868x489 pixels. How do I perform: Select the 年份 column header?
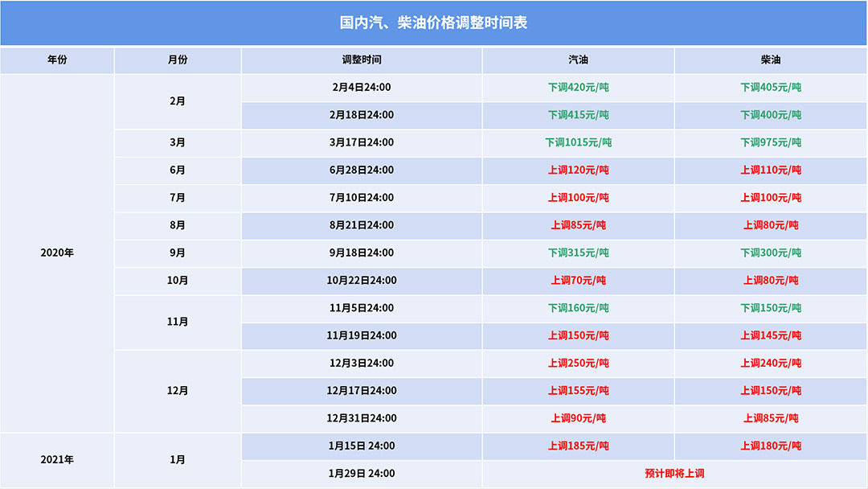(x=57, y=60)
